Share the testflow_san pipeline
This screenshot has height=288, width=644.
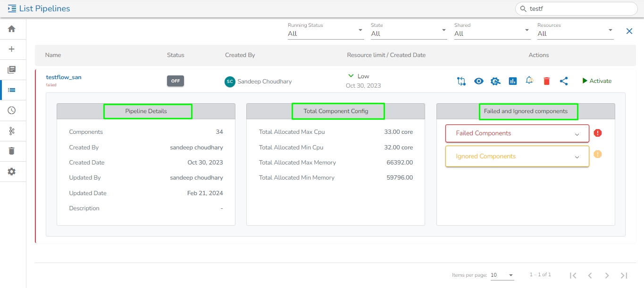[x=563, y=81]
